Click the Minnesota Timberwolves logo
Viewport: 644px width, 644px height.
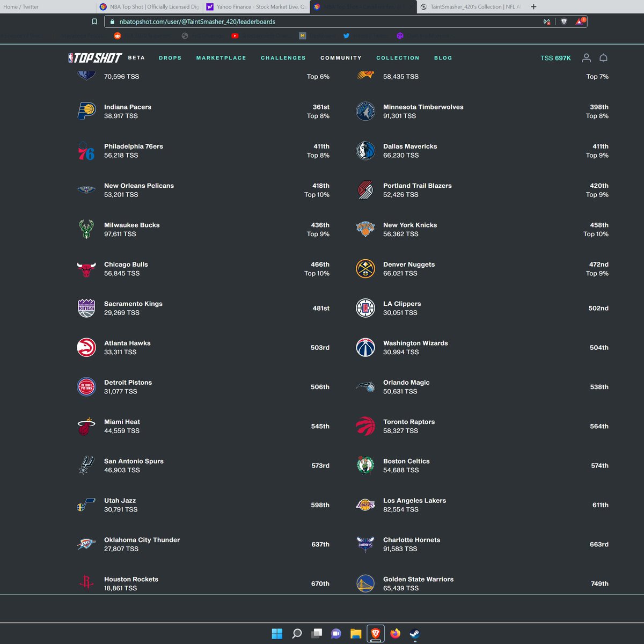coord(365,111)
